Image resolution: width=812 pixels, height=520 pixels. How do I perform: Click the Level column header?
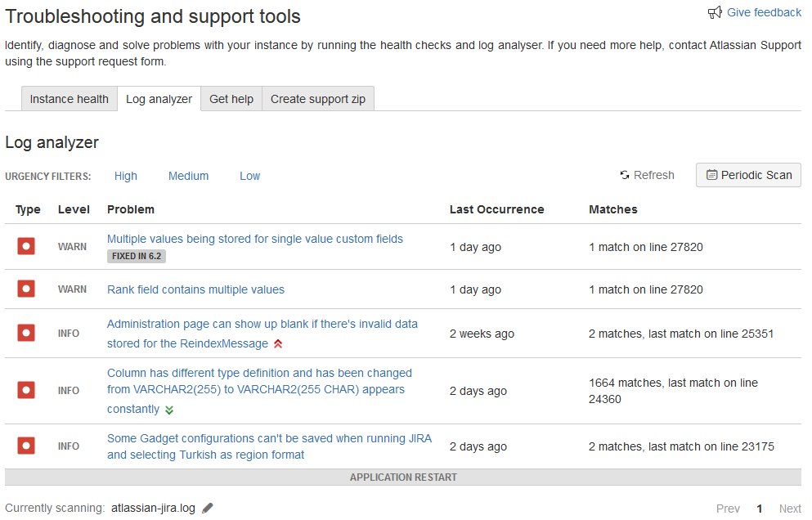74,209
